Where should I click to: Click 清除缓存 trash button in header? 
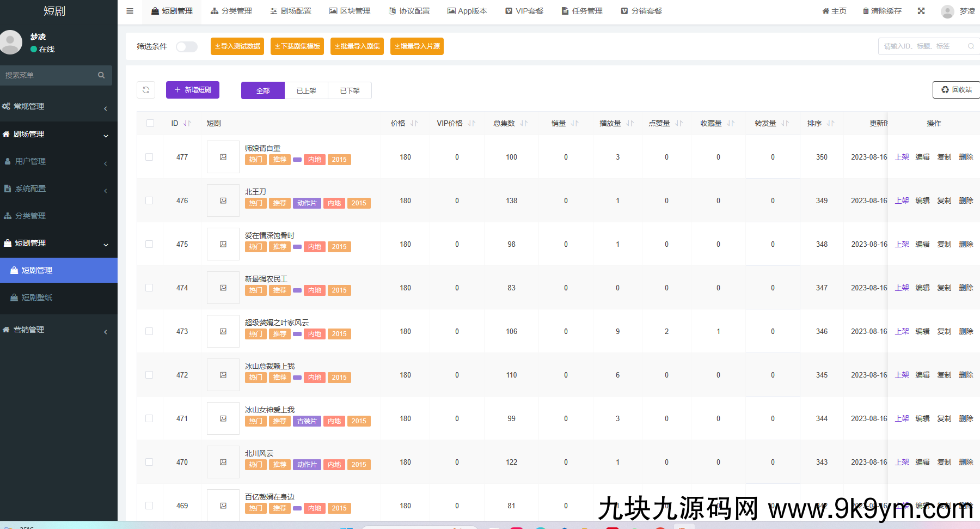[882, 11]
